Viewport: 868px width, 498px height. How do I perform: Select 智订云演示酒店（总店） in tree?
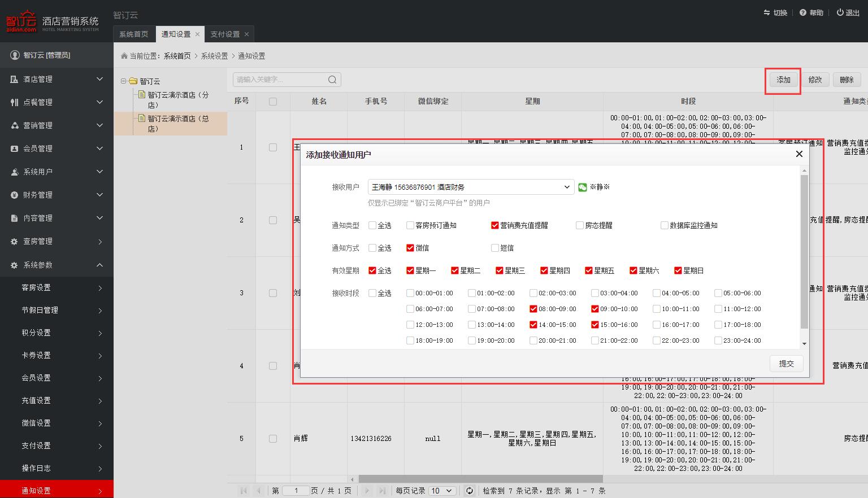click(x=177, y=124)
